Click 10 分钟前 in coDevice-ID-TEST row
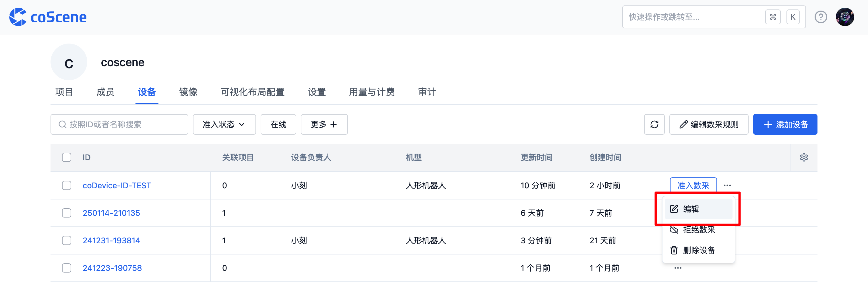 (538, 186)
